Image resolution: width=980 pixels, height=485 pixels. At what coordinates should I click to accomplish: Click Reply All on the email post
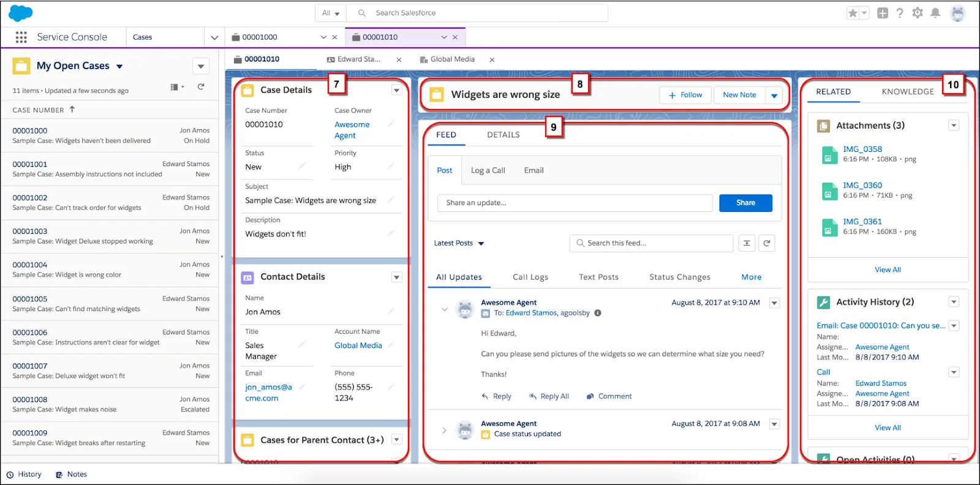tap(549, 396)
